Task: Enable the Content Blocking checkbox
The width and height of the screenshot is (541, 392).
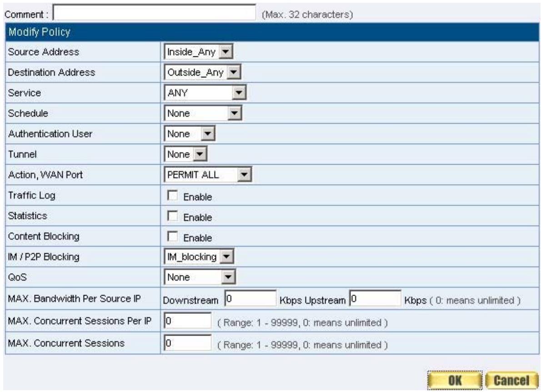Action: point(172,236)
